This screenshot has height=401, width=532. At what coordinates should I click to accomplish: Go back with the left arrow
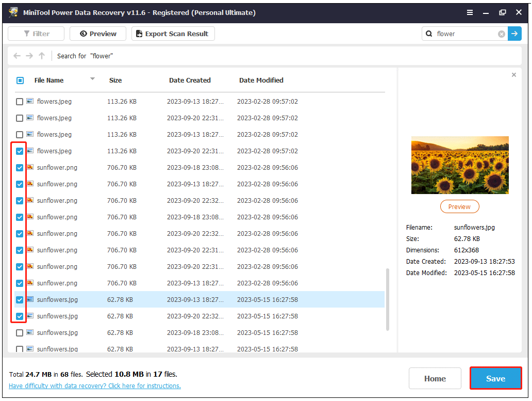17,56
